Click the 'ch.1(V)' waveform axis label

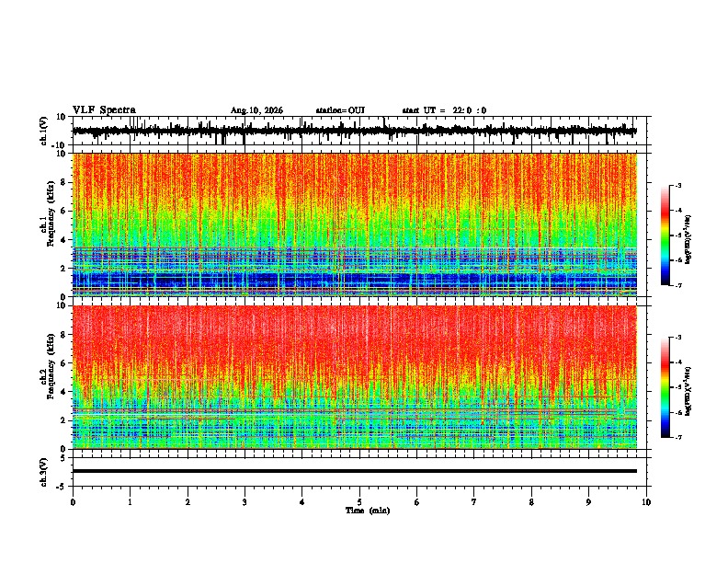tap(44, 131)
